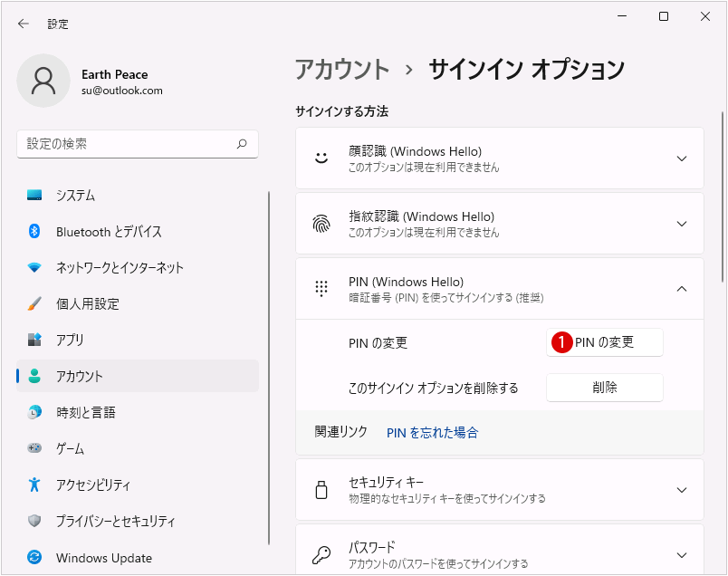Maximize the Settings window
Screen dimensions: 728x576
click(664, 16)
